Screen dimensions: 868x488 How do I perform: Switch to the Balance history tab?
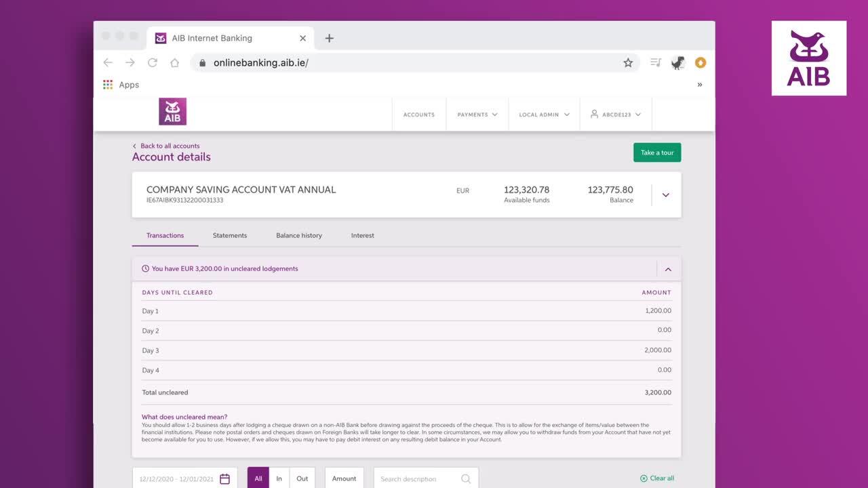click(x=298, y=235)
